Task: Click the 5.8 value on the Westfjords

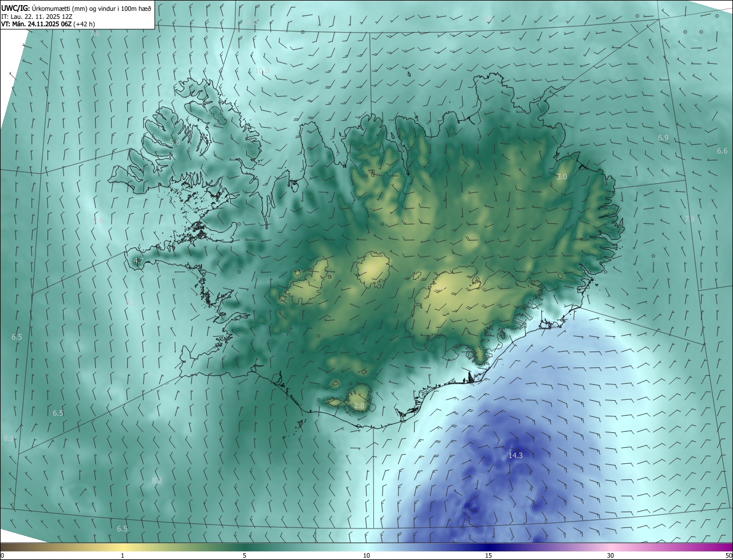Action: coord(175,142)
